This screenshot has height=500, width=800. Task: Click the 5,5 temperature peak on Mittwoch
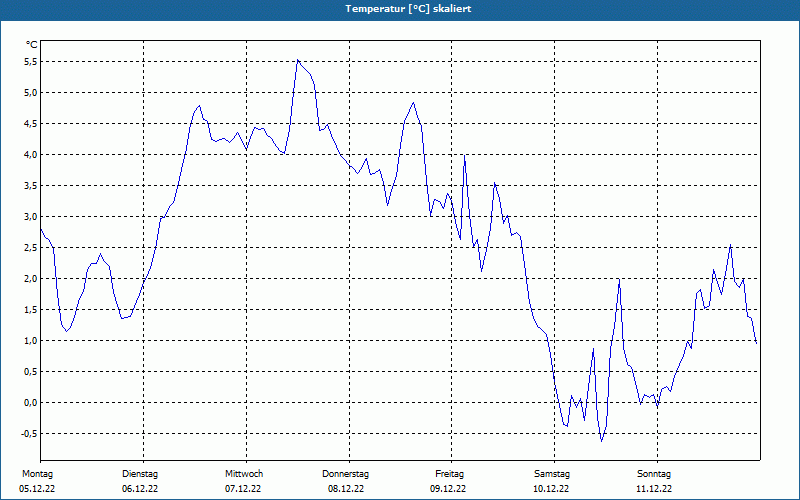tap(298, 60)
